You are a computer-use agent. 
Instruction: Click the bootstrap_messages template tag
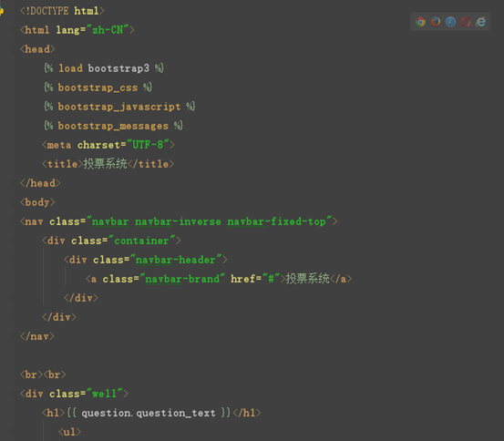click(113, 126)
